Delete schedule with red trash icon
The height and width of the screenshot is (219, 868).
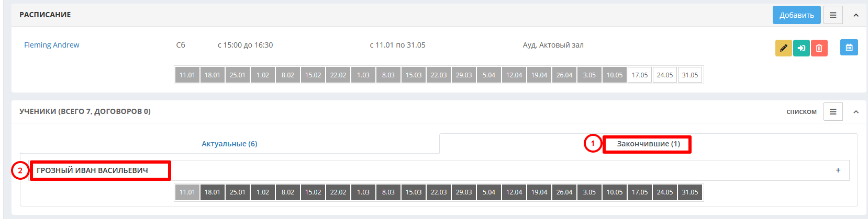pos(819,48)
